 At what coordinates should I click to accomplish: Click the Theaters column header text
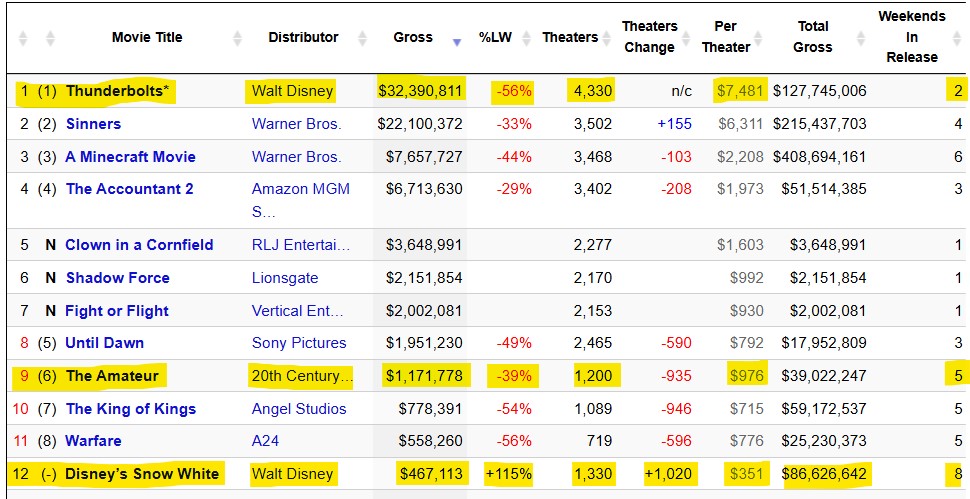(x=570, y=37)
